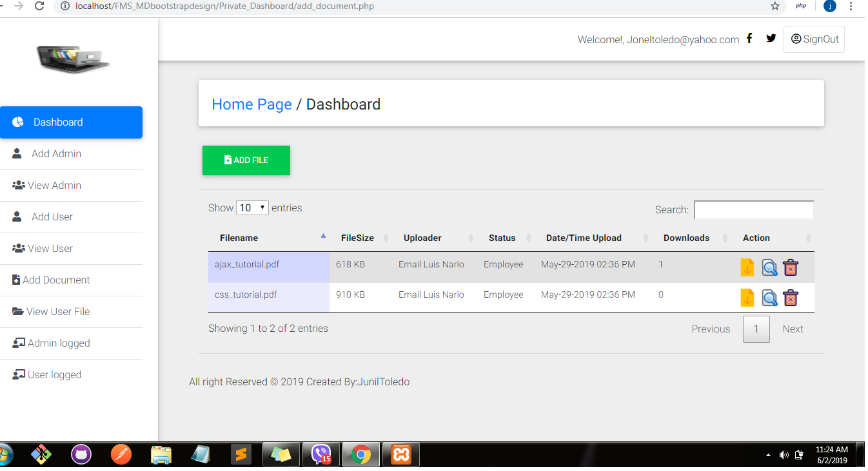Open the Twitter icon in the header

pos(771,38)
